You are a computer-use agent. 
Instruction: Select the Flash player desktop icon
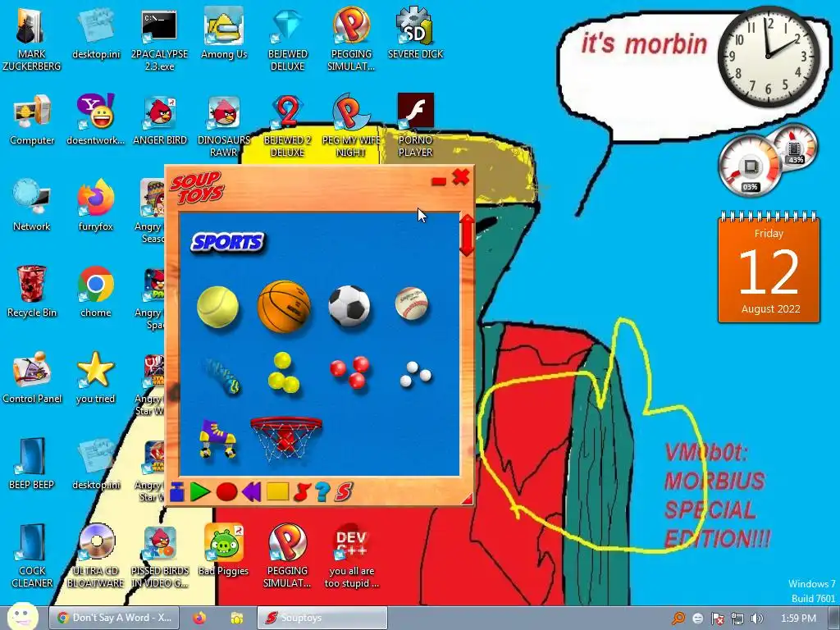tap(415, 126)
